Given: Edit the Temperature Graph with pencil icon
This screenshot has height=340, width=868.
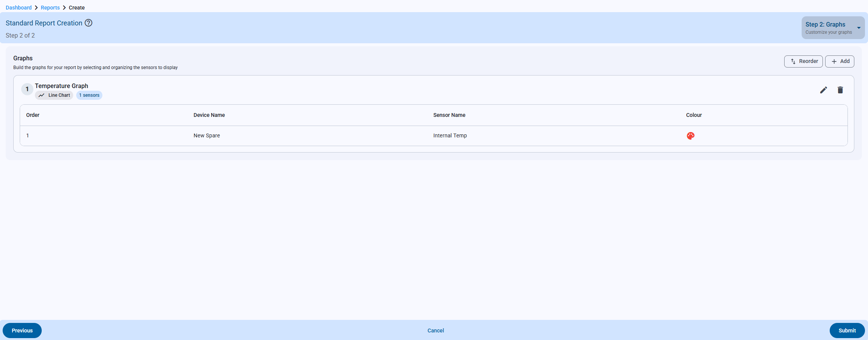Looking at the screenshot, I should tap(823, 90).
